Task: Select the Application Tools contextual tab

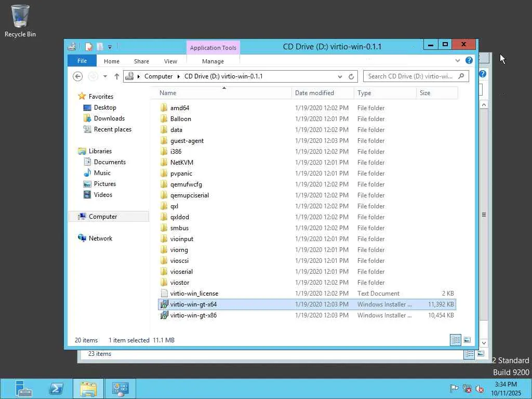Action: pos(213,48)
